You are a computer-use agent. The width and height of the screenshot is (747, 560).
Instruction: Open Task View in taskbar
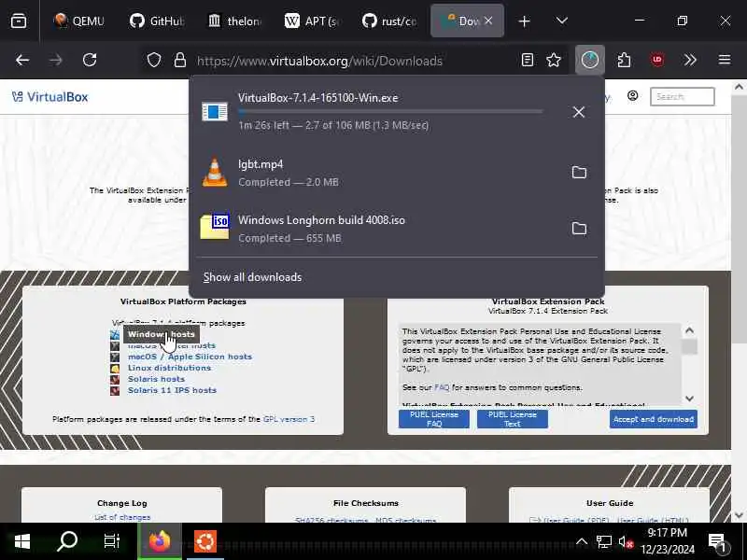[x=111, y=541]
